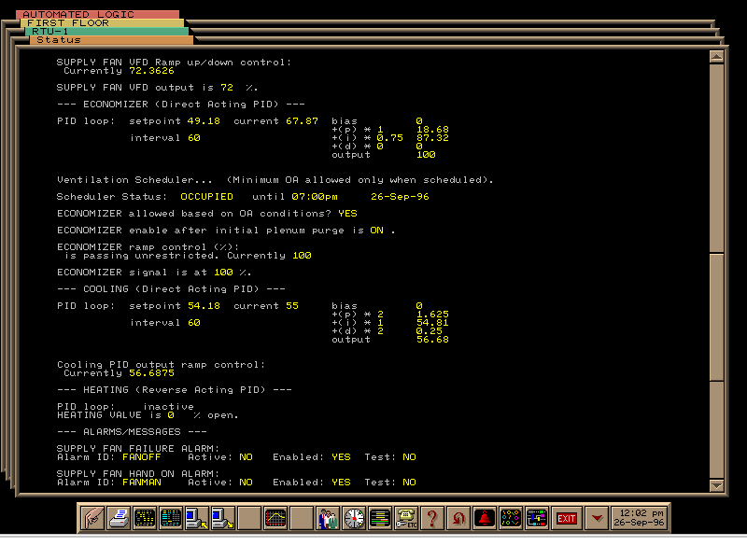Expand the red down-arrow toolbar menu

coord(598,517)
